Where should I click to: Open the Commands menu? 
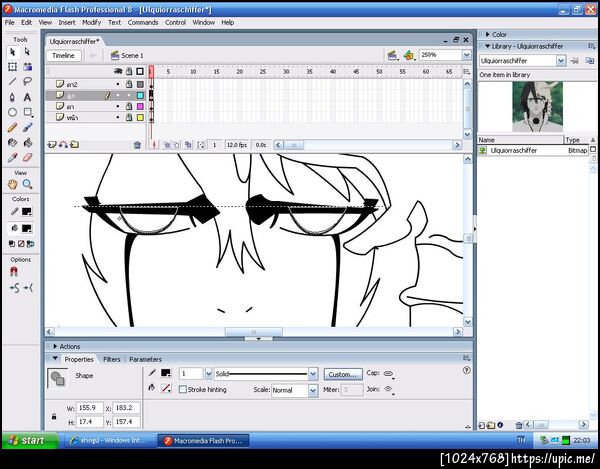(143, 23)
